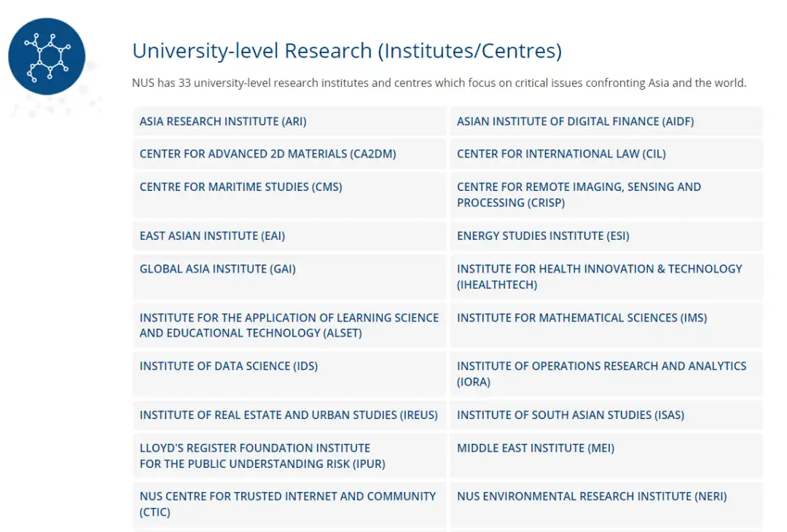This screenshot has height=532, width=787.
Task: Visit Lloyd's Register Foundation Institute (IPUR)
Action: (x=262, y=455)
